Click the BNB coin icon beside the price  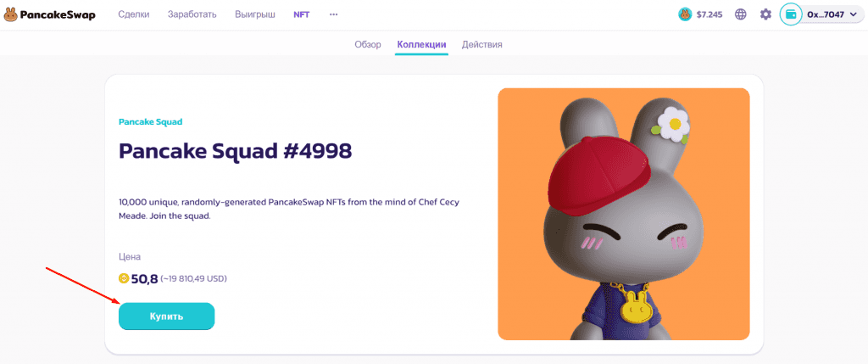(x=124, y=278)
